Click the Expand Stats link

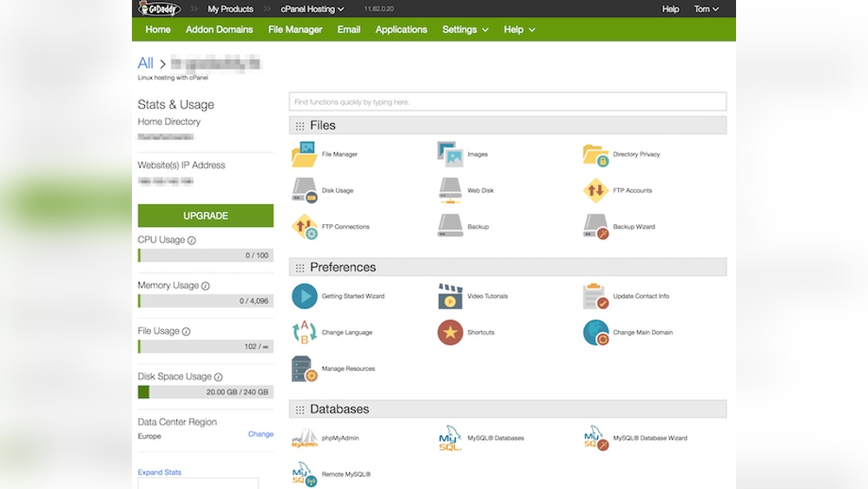coord(160,472)
